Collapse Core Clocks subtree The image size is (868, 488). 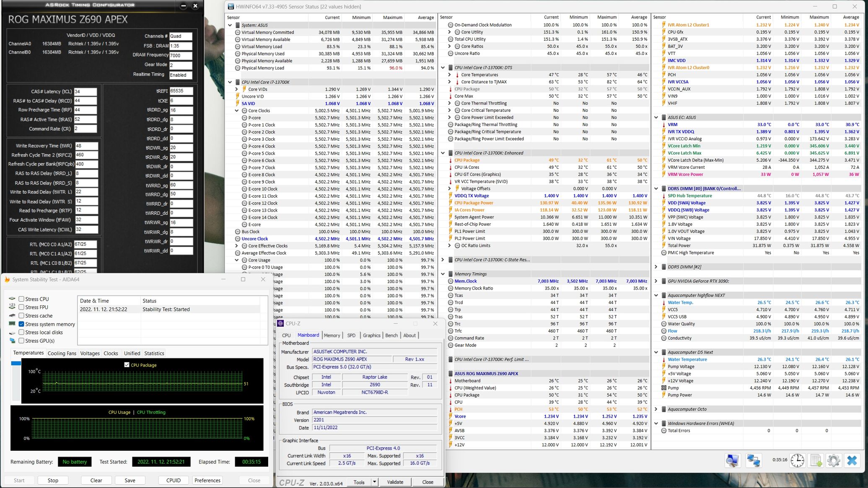point(237,111)
